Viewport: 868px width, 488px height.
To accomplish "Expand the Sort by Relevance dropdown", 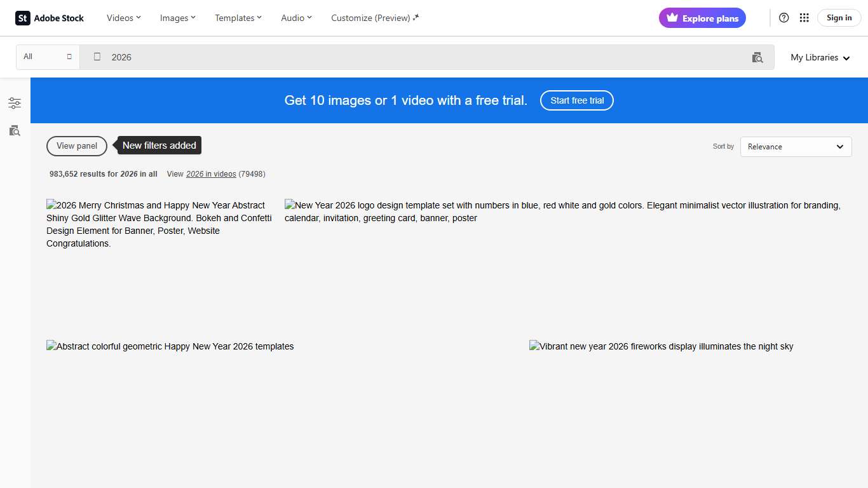I will pyautogui.click(x=796, y=147).
